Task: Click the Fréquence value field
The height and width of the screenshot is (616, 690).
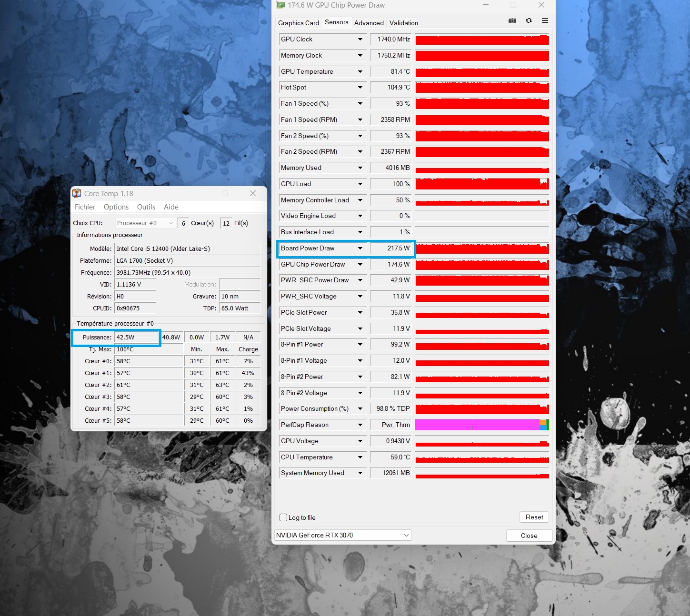Action: click(x=188, y=272)
